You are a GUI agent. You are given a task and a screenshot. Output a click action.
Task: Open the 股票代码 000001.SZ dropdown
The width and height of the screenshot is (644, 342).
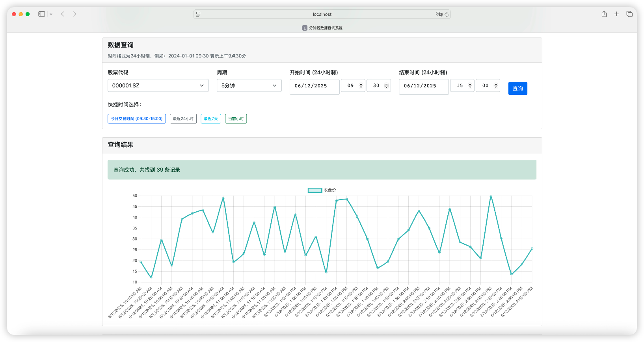[x=158, y=85]
